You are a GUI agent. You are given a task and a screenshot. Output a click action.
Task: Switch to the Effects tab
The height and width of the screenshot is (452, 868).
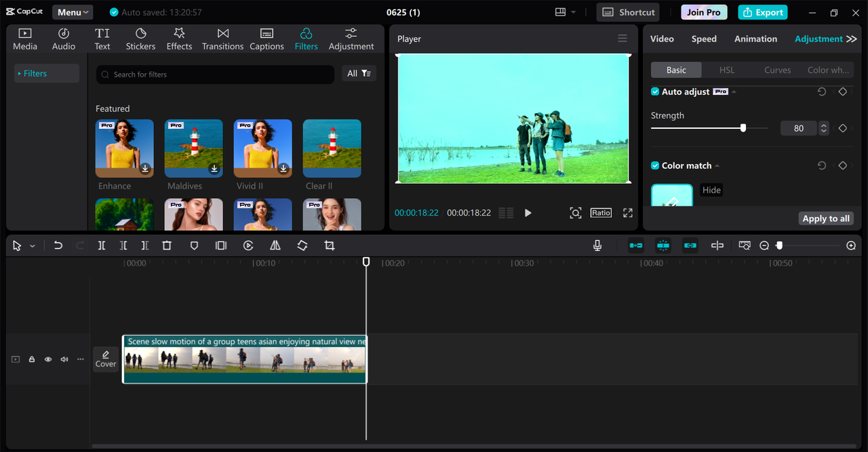(x=179, y=39)
